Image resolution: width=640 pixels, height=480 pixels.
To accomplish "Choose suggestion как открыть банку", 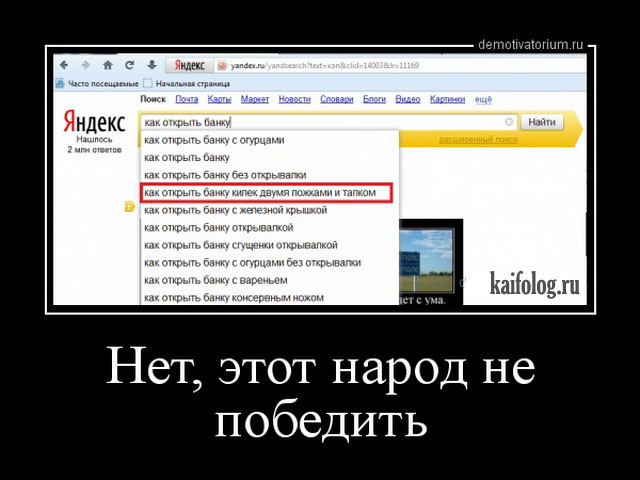I will click(269, 158).
